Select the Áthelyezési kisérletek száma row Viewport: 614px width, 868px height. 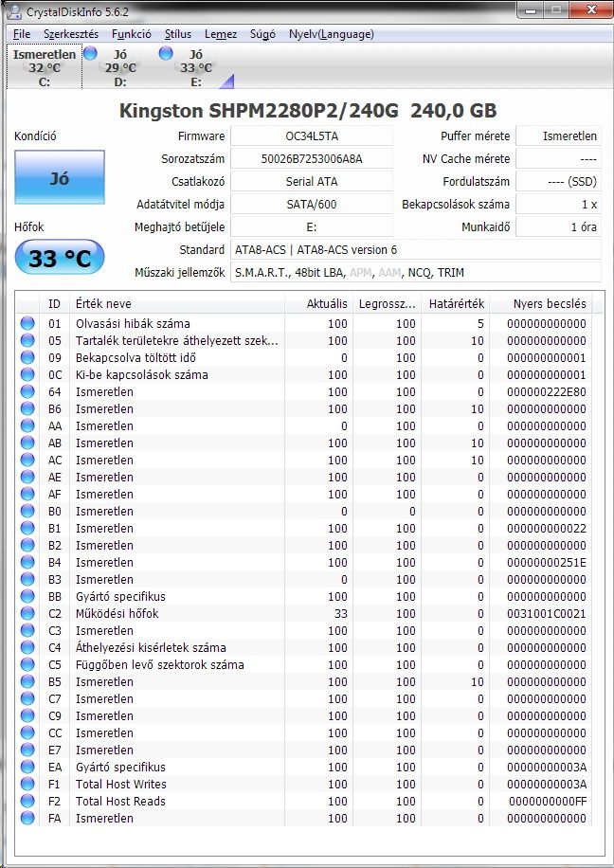[x=303, y=647]
